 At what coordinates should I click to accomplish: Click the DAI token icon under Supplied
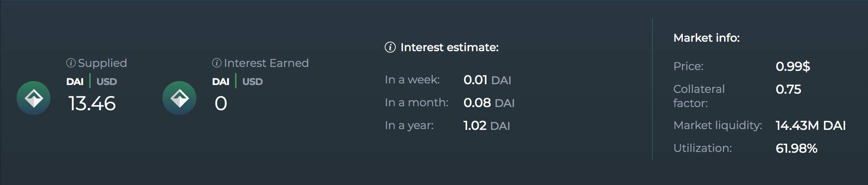pyautogui.click(x=34, y=98)
